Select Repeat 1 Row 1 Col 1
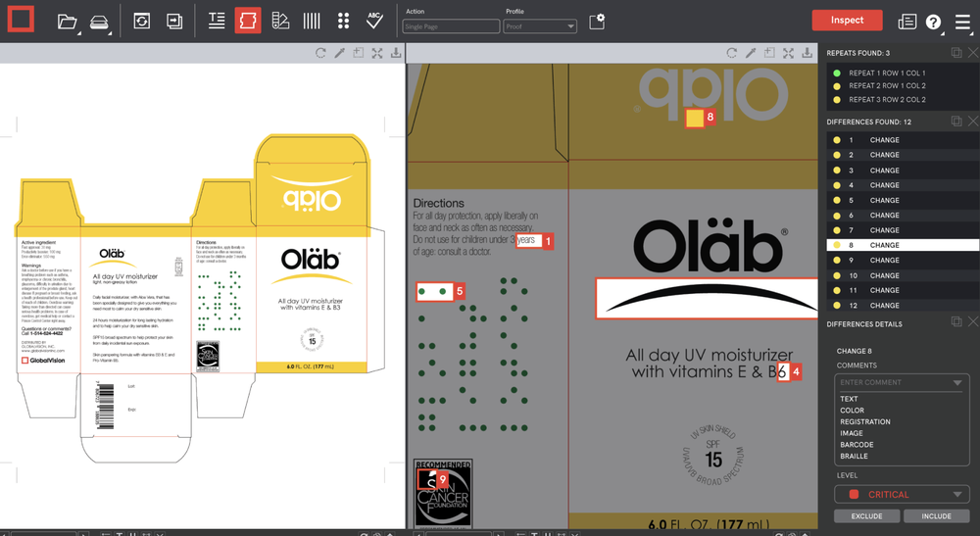This screenshot has width=980, height=536. pyautogui.click(x=903, y=73)
